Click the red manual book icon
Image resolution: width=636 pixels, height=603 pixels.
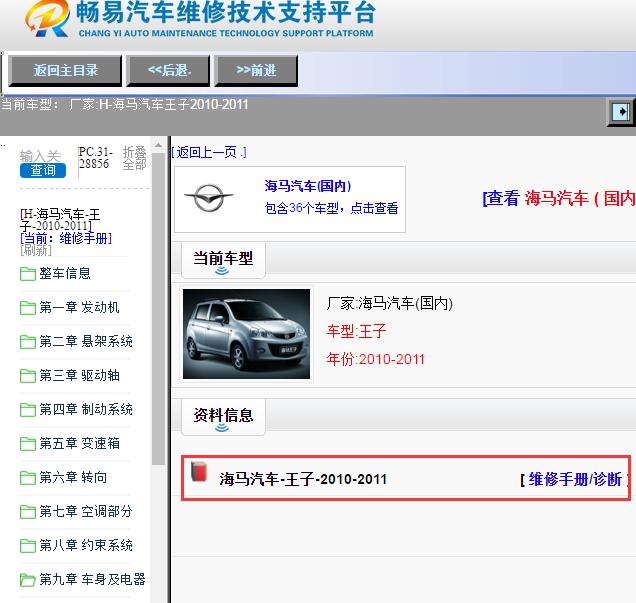pyautogui.click(x=199, y=472)
